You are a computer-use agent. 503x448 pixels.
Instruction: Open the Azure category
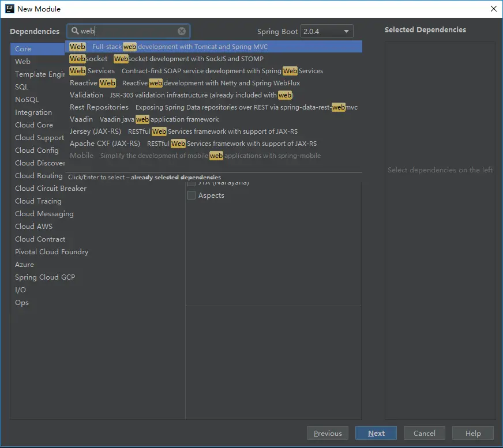point(97,265)
